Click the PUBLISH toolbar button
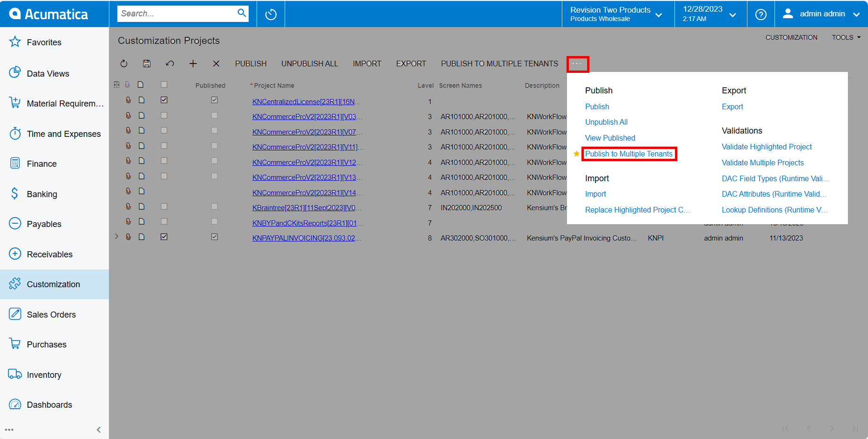Screen dimensions: 868x439 click(251, 64)
